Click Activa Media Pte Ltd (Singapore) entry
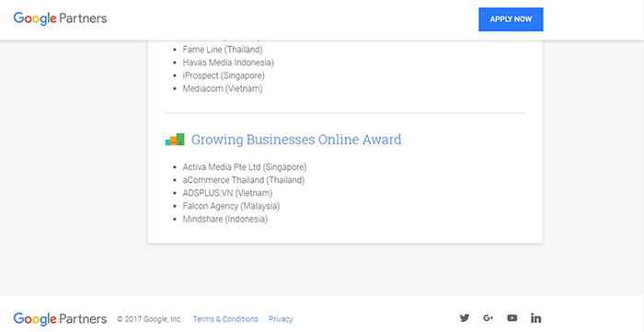 pos(245,167)
